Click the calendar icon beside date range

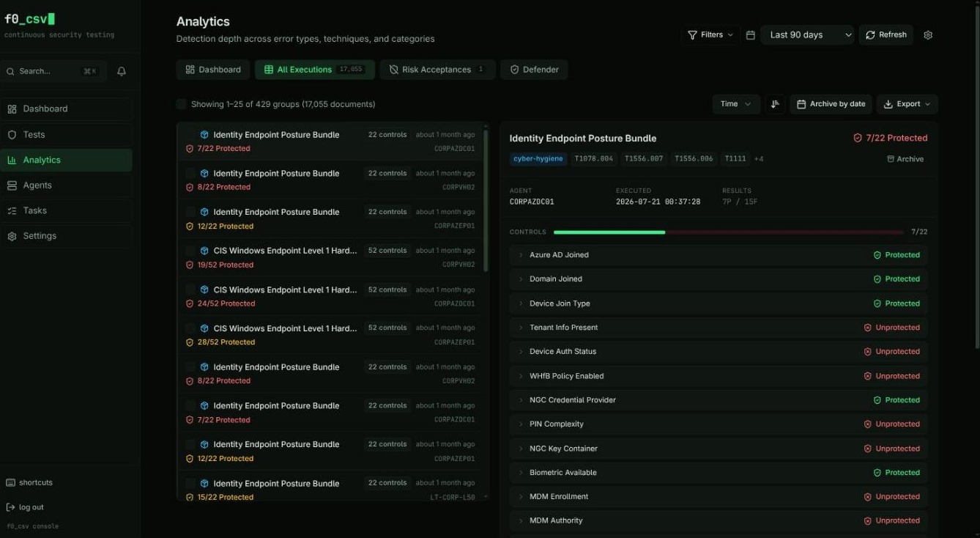pyautogui.click(x=750, y=35)
